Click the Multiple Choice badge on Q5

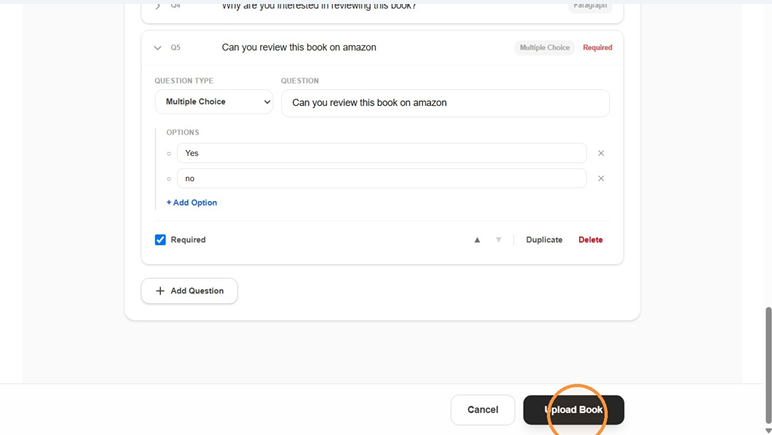pos(545,48)
